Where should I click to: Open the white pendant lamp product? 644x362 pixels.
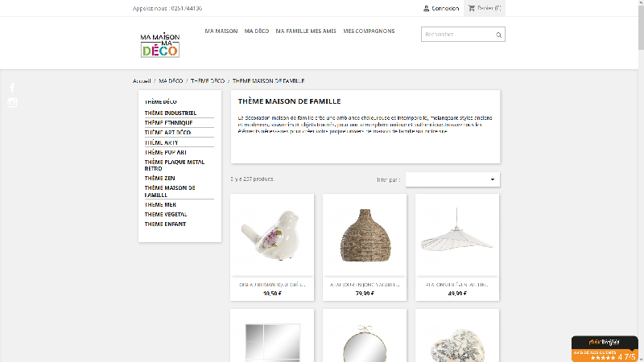coord(457,235)
